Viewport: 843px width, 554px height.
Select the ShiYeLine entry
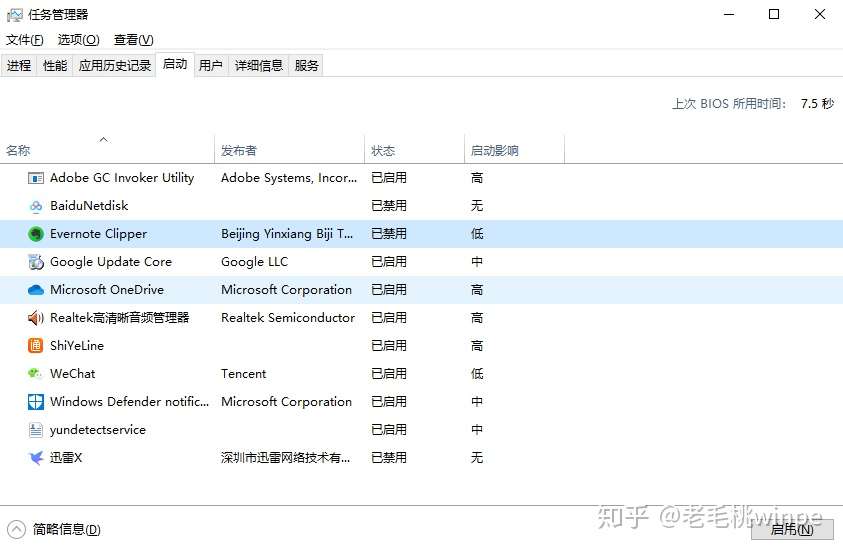click(422, 346)
